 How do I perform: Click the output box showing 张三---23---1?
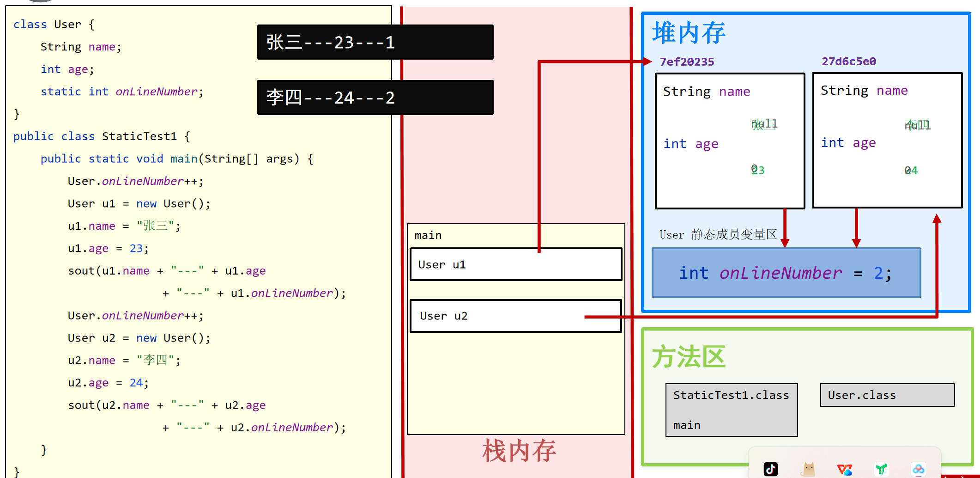(375, 42)
